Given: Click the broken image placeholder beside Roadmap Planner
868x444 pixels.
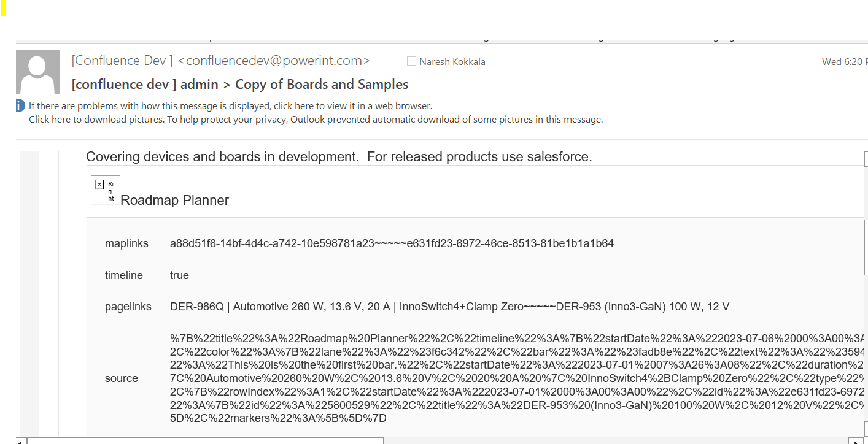Looking at the screenshot, I should [x=105, y=190].
